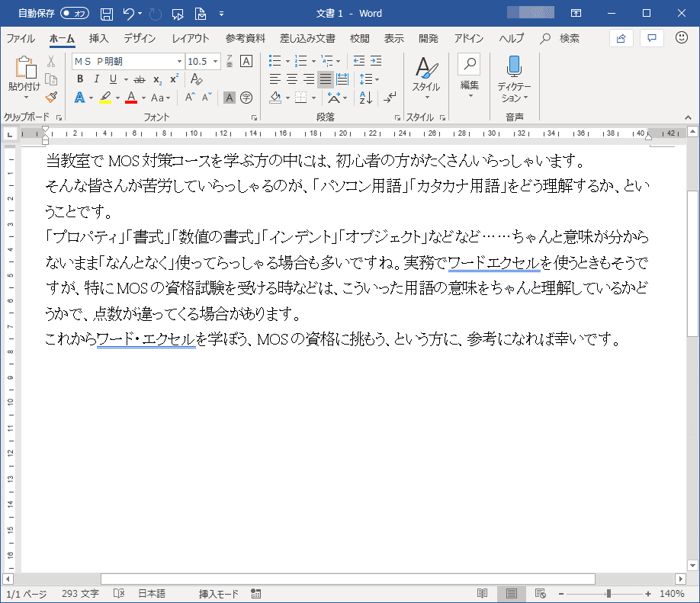Switch to the 挿入 tab
The width and height of the screenshot is (700, 603).
pos(98,38)
